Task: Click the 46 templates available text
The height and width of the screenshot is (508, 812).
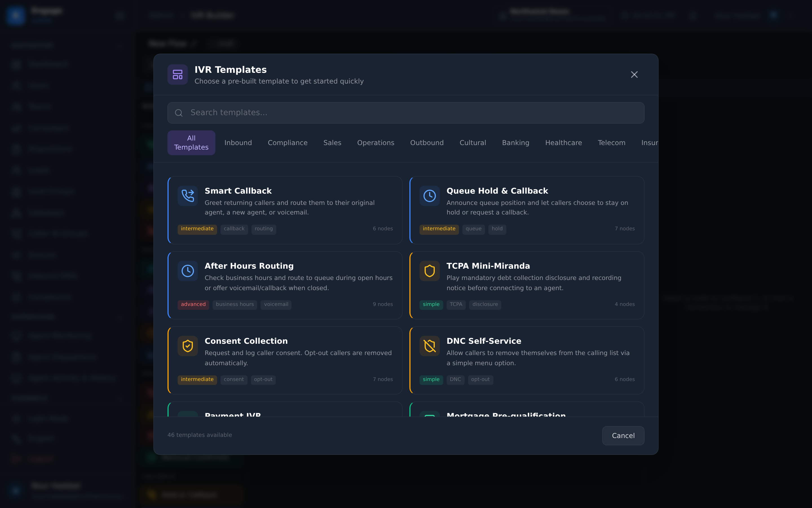Action: (200, 435)
